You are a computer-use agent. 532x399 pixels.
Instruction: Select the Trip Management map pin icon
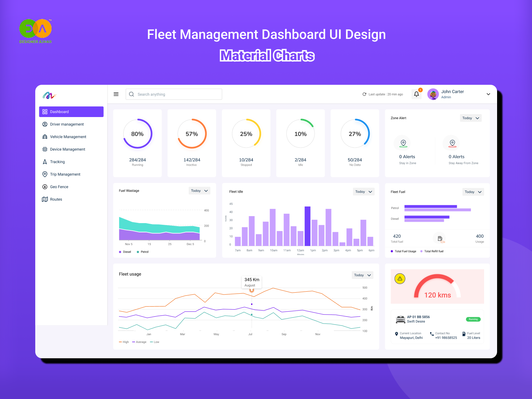[x=45, y=174]
